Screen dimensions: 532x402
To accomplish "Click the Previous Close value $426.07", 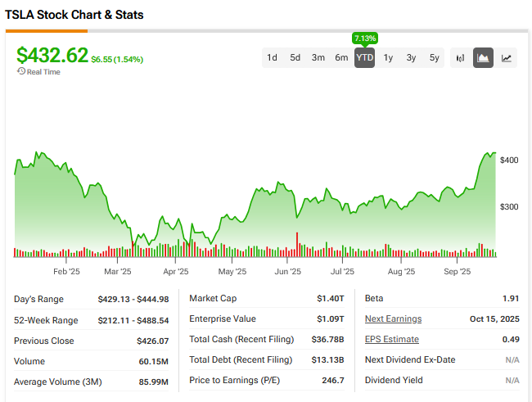I will tap(153, 341).
